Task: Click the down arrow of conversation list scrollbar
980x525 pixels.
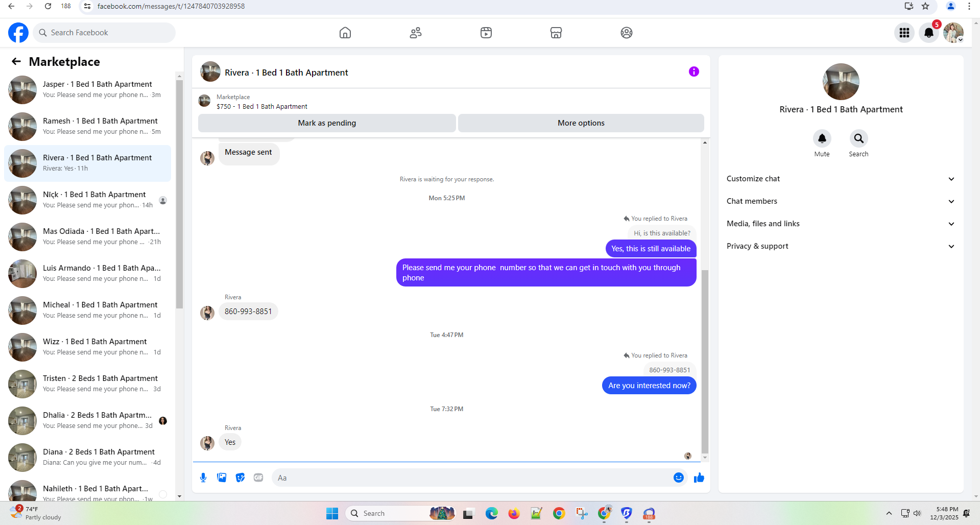Action: pyautogui.click(x=179, y=496)
